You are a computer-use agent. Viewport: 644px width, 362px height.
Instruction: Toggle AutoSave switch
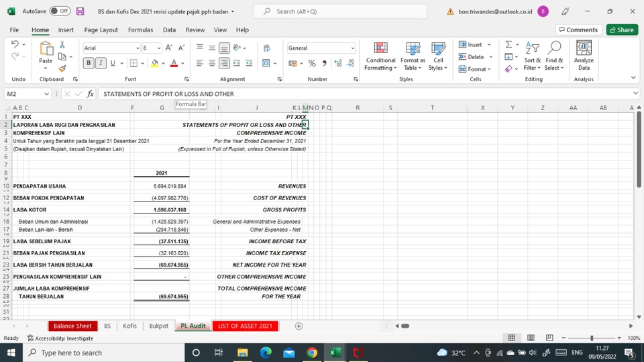coord(60,11)
